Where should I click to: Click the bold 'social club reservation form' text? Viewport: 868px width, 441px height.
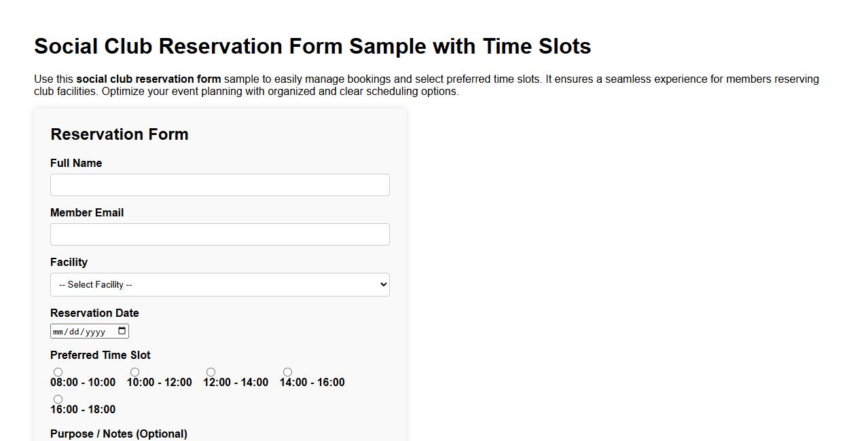click(x=148, y=79)
